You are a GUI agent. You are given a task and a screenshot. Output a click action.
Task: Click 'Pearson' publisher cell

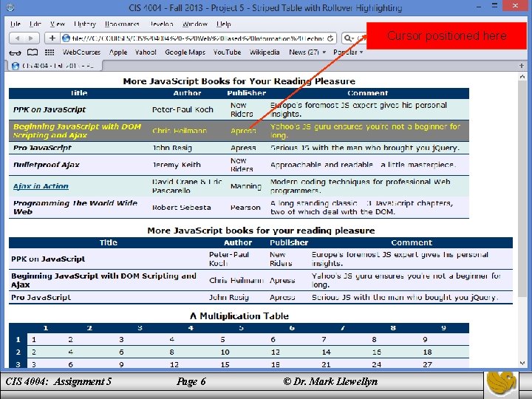245,208
